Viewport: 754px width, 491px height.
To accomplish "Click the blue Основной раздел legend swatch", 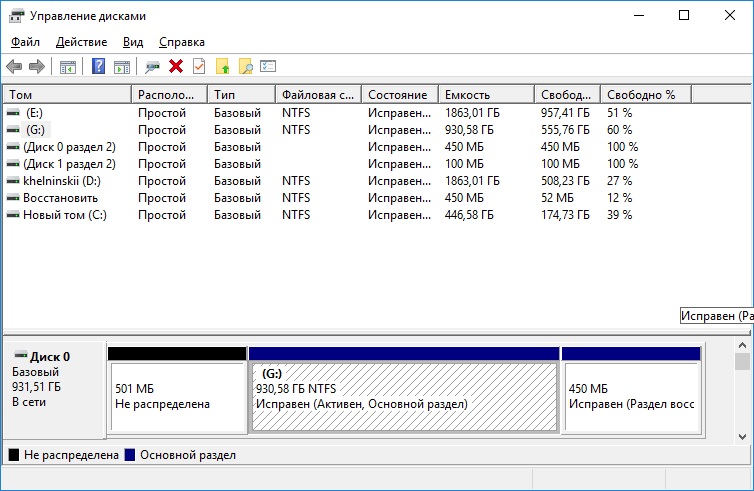I will [130, 455].
